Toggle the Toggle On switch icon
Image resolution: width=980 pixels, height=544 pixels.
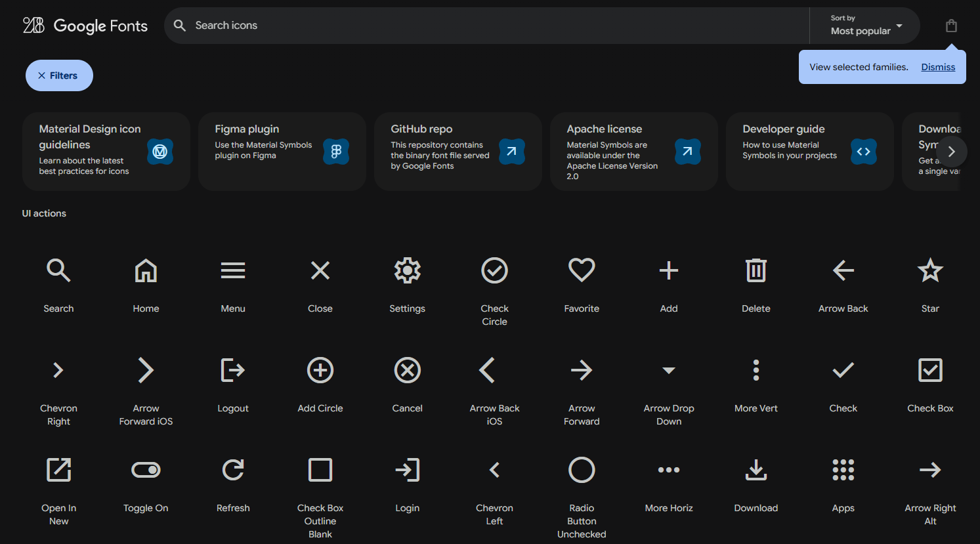click(x=145, y=470)
